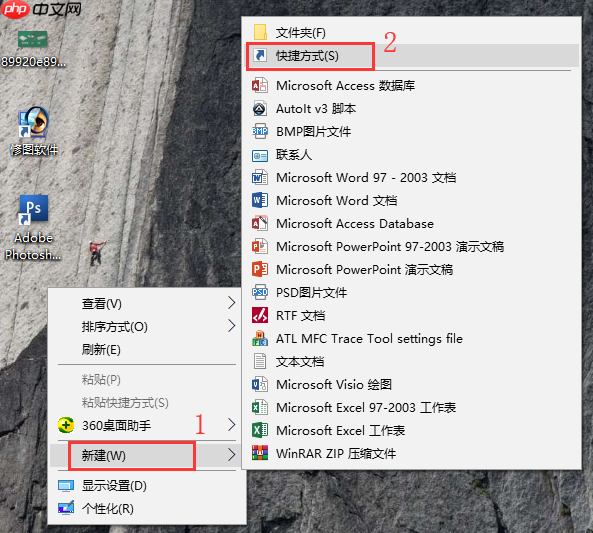
Task: Expand the 360桌面助手 submenu arrow
Action: pos(231,425)
